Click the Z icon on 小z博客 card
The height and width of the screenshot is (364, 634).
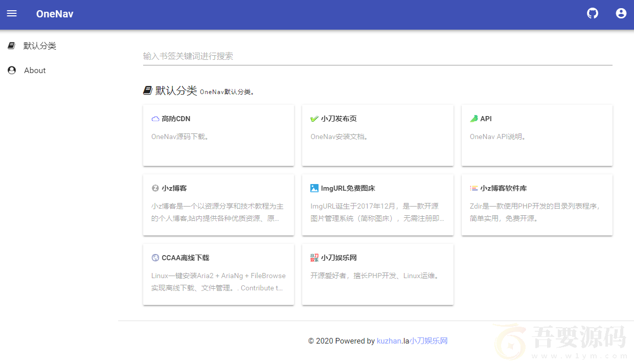(155, 188)
